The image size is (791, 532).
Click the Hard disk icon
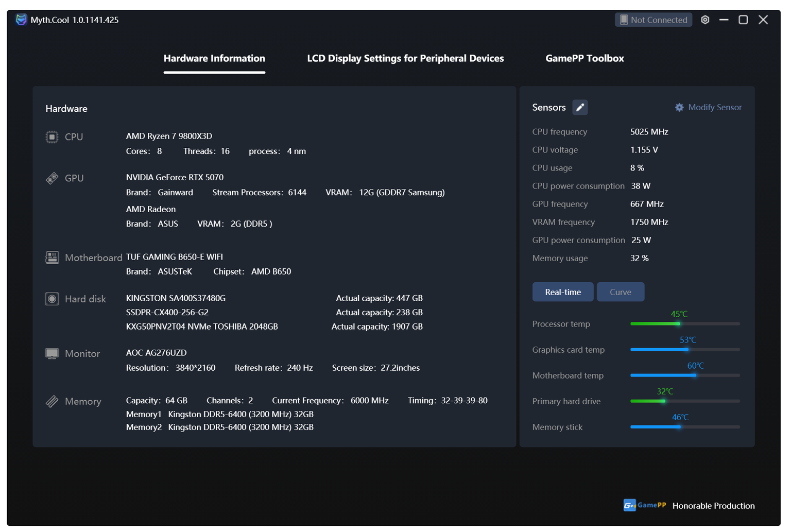tap(52, 299)
